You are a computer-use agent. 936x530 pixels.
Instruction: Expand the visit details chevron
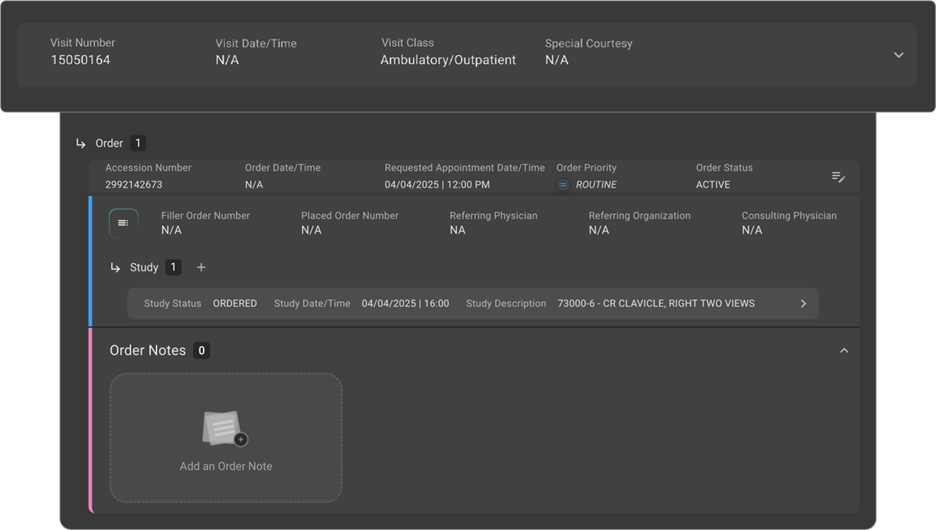898,55
